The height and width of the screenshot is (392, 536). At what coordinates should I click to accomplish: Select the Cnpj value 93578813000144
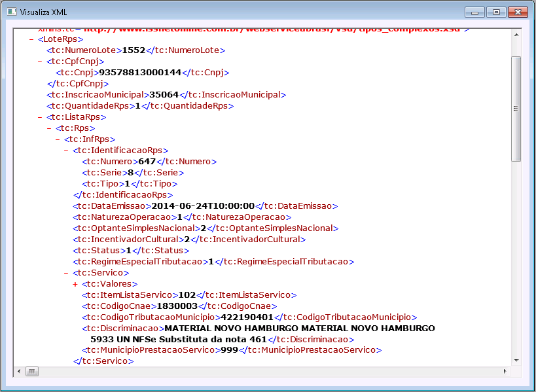(x=140, y=73)
